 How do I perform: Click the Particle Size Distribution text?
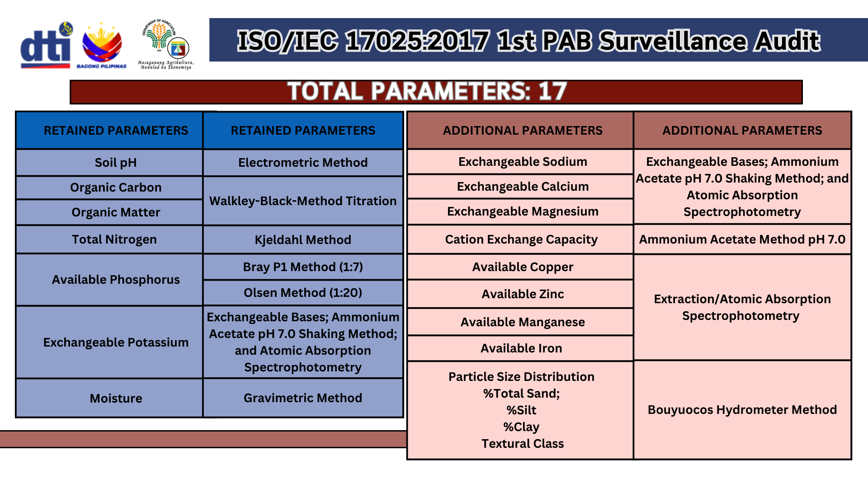coord(521,377)
